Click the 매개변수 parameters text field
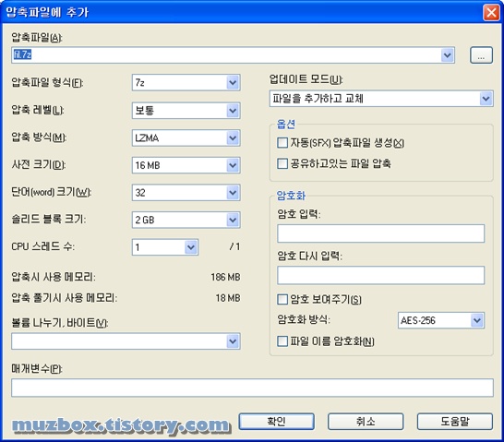Screen dimensions: 504x442 point(252,388)
